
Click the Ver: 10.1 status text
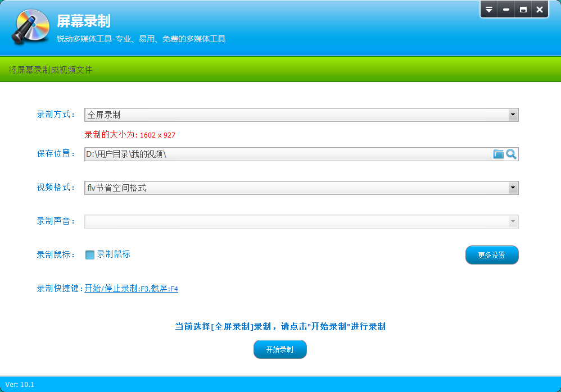(20, 385)
